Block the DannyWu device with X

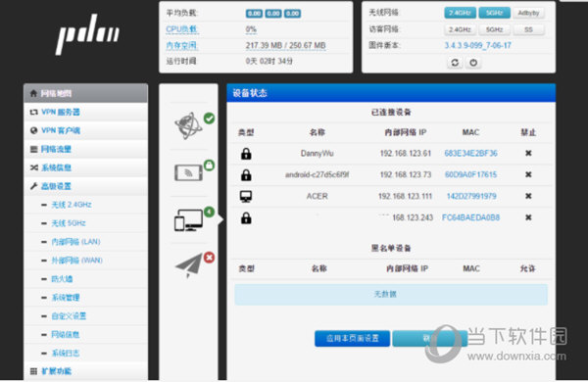coord(528,153)
